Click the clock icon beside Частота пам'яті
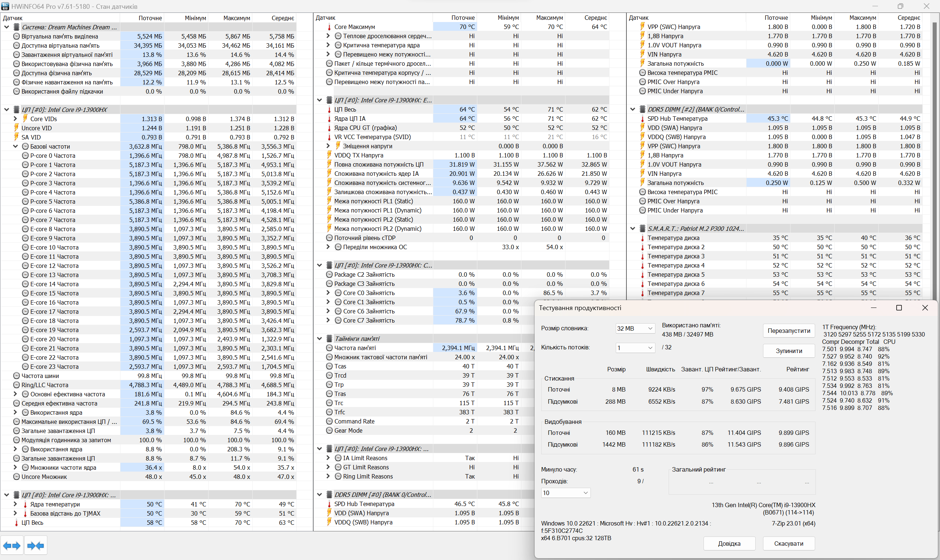 click(329, 348)
